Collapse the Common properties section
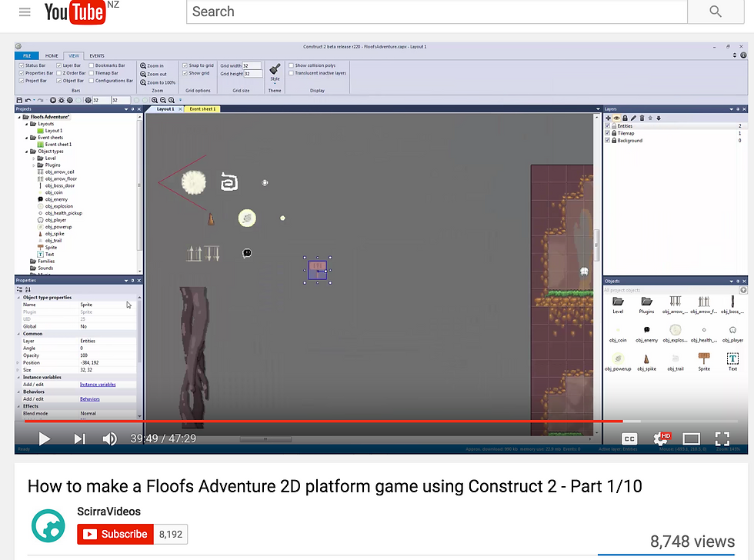This screenshot has height=560, width=754. pyautogui.click(x=18, y=334)
